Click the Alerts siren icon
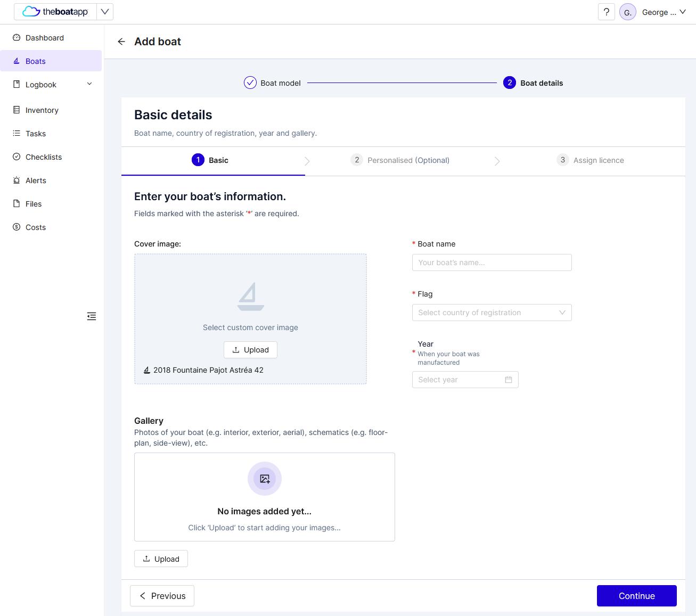The height and width of the screenshot is (616, 696). pyautogui.click(x=17, y=180)
